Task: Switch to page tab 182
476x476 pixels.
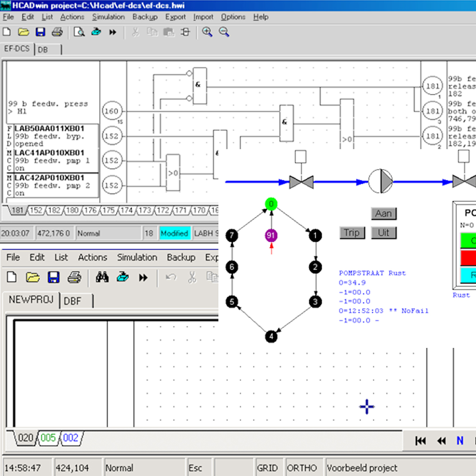Action: point(54,211)
